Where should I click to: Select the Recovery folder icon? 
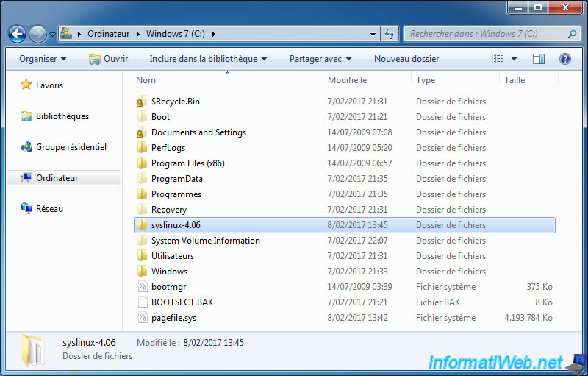click(142, 210)
